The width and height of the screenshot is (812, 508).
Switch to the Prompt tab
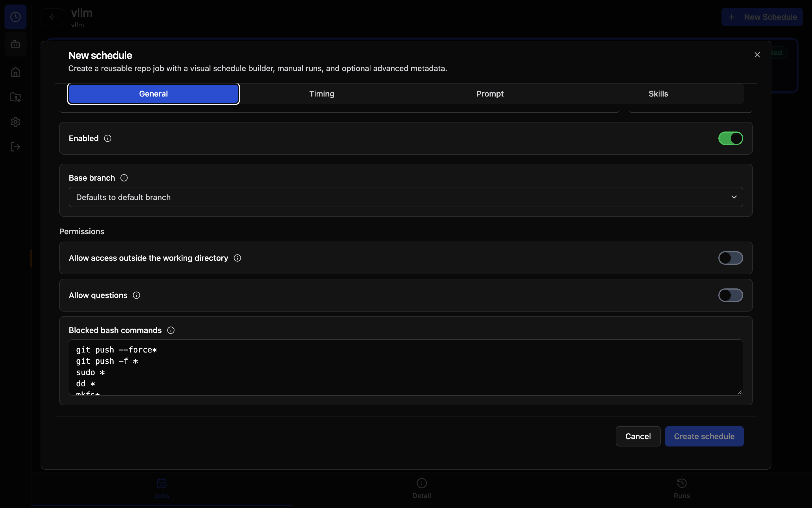coord(490,94)
